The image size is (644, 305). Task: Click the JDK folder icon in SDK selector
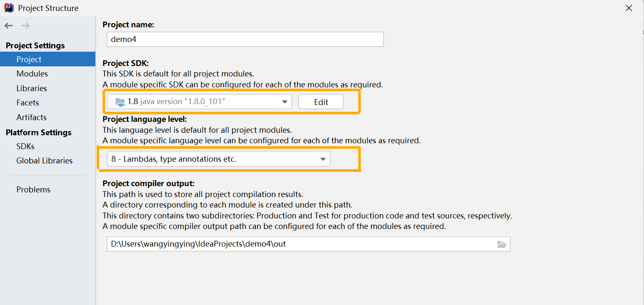[x=120, y=102]
